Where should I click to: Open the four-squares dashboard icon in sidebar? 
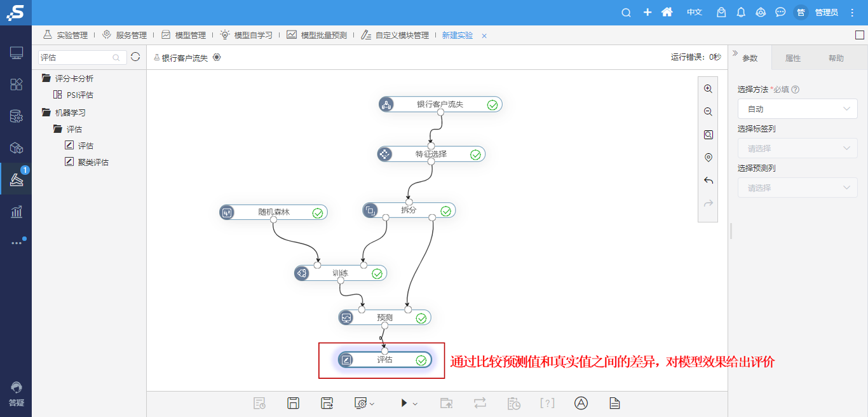(x=17, y=85)
